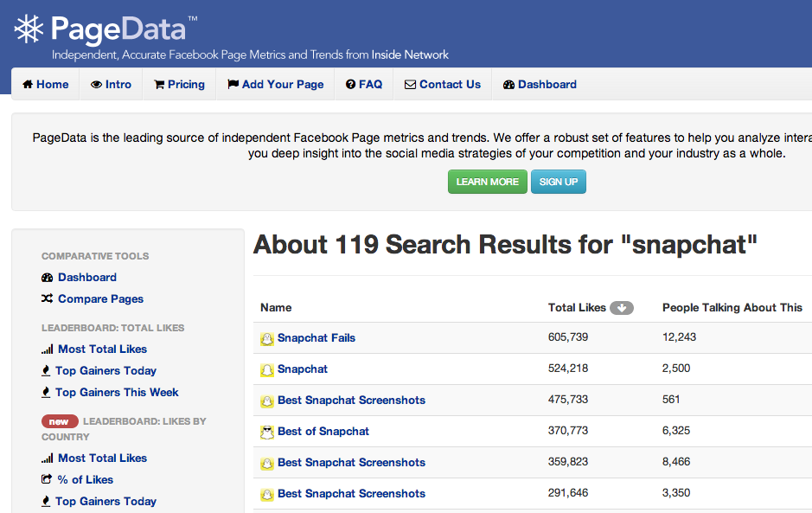Click the Dashboard gauge icon in the sidebar
The width and height of the screenshot is (812, 513).
[47, 278]
